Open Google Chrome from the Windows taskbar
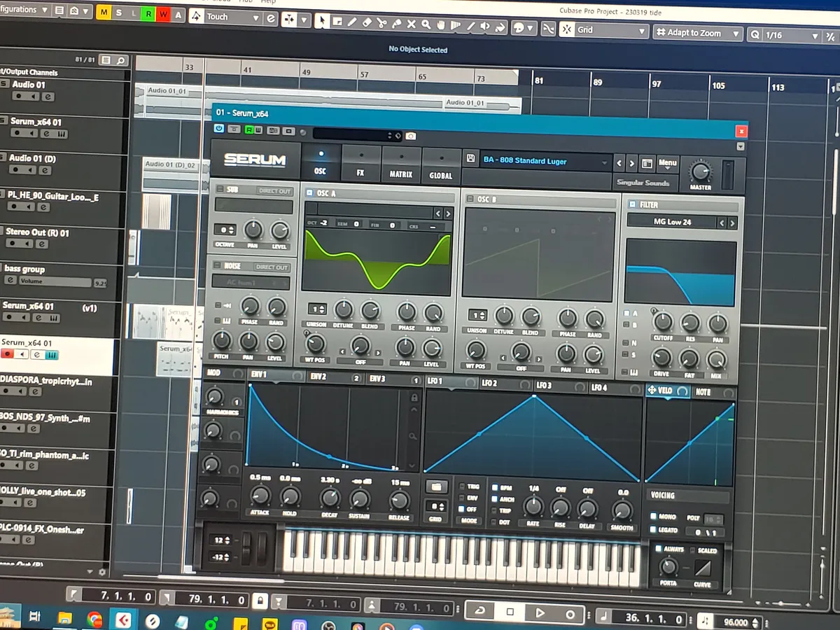The width and height of the screenshot is (840, 630). point(94,619)
